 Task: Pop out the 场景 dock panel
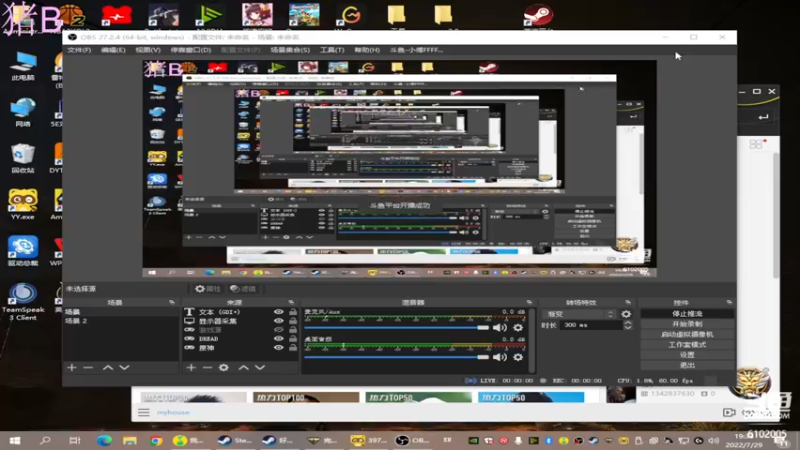click(x=172, y=303)
